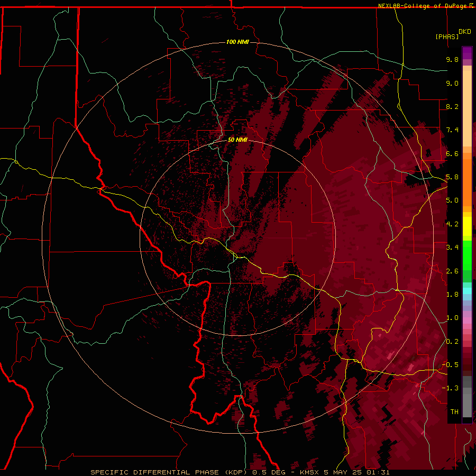Viewport: 476px width, 476px height.
Task: Click the 1.8 value on the scale
Action: tap(452, 295)
